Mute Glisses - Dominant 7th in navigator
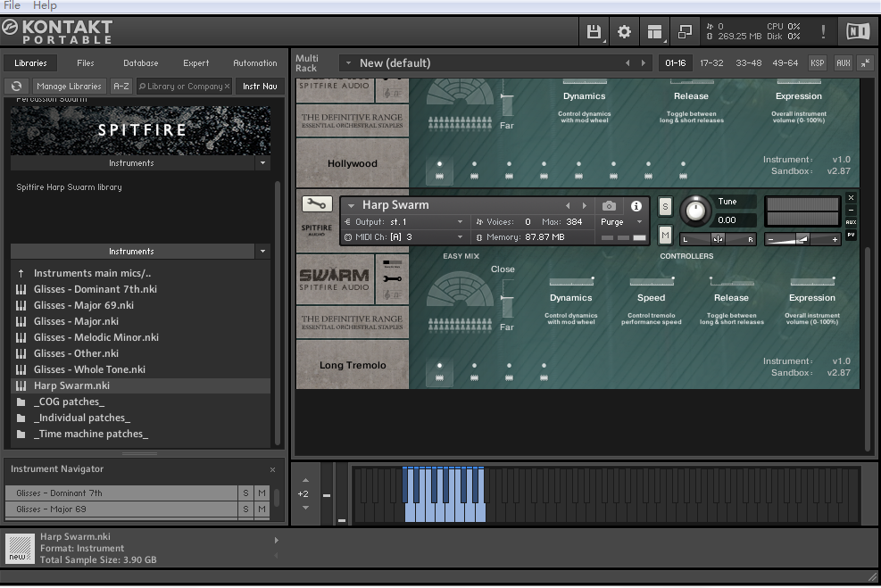The image size is (881, 588). [262, 493]
